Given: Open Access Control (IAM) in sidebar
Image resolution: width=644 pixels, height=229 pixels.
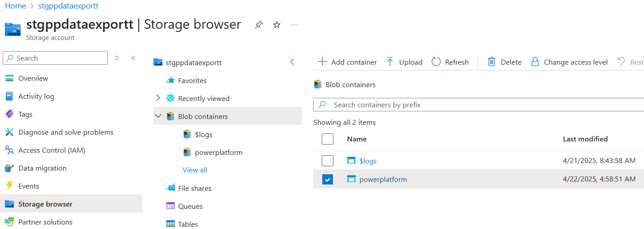Looking at the screenshot, I should [52, 150].
